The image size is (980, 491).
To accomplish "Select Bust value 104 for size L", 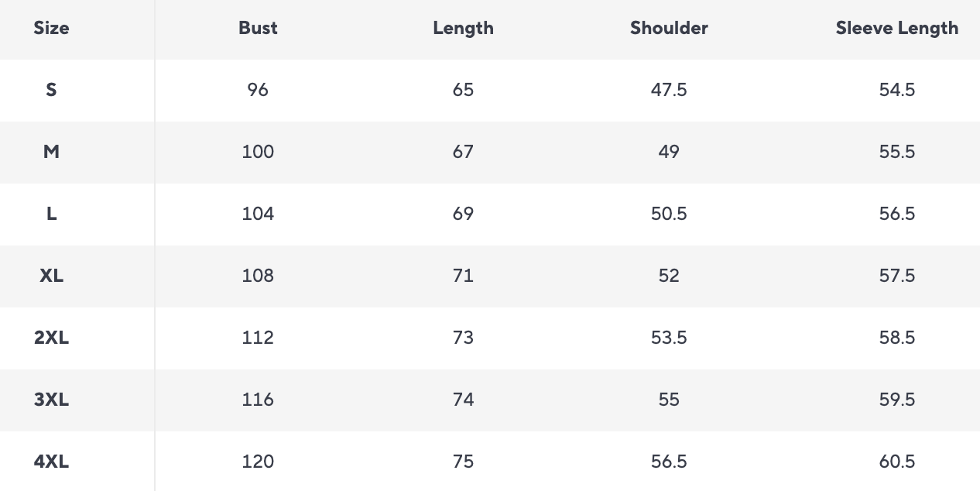I will tap(258, 214).
